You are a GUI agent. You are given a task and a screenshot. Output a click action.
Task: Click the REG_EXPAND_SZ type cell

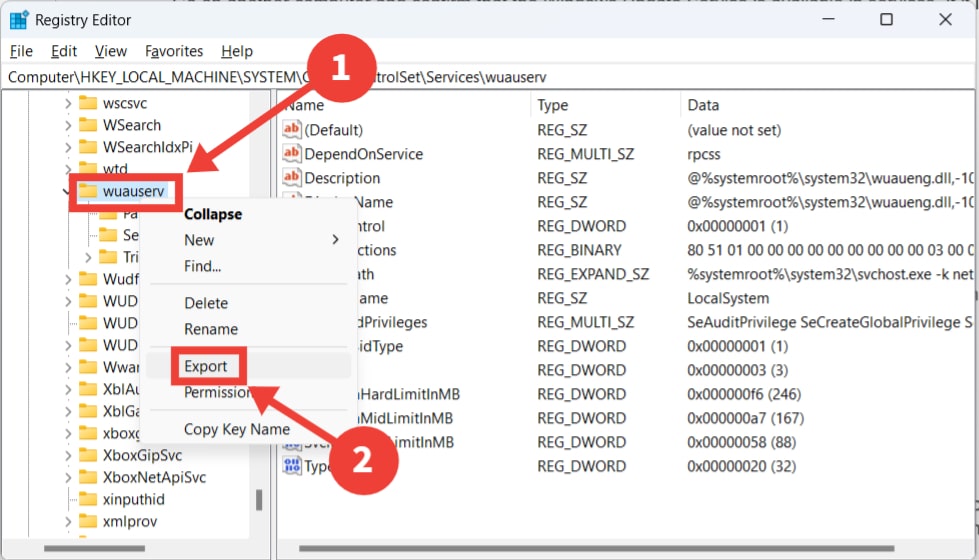pos(593,275)
